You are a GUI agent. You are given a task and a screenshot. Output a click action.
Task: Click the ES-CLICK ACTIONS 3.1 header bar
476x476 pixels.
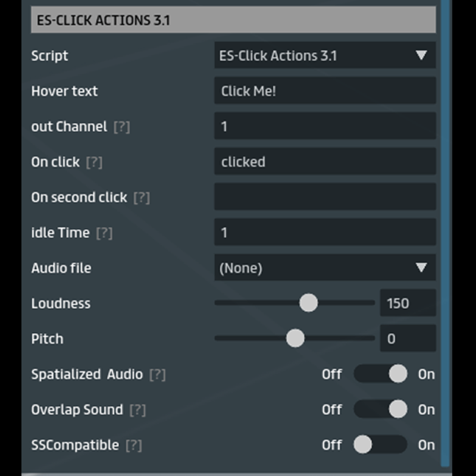coord(233,20)
